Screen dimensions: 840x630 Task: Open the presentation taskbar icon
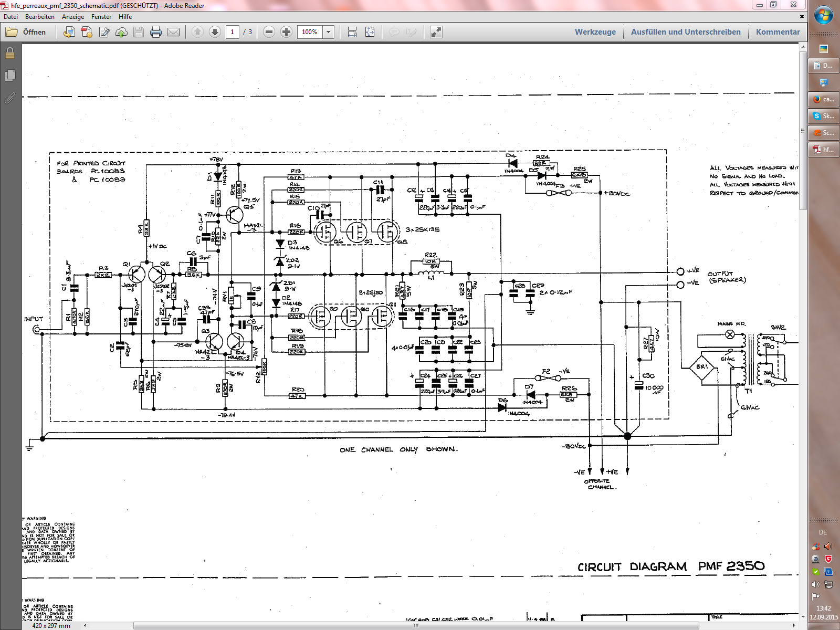(824, 82)
